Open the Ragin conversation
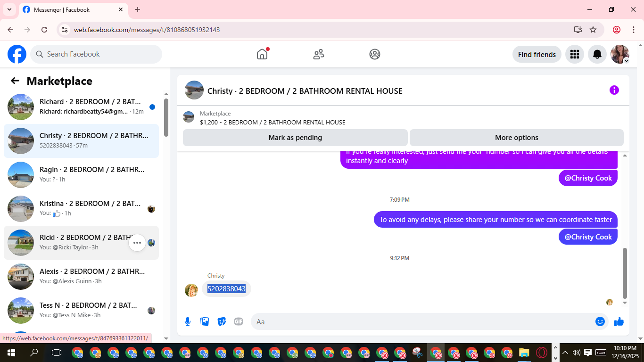Viewport: 644px width, 362px height. 81,174
